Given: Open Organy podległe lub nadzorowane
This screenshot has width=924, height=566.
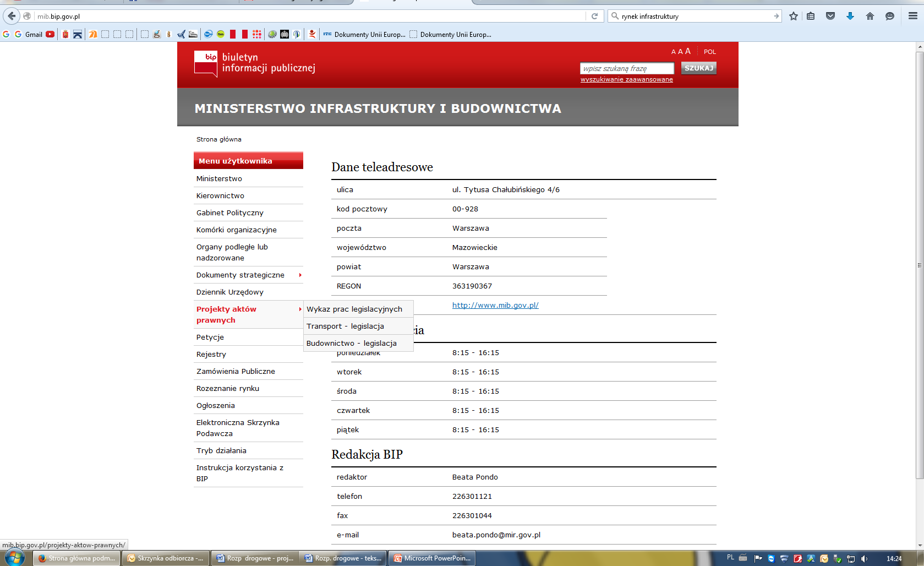Looking at the screenshot, I should click(x=248, y=252).
